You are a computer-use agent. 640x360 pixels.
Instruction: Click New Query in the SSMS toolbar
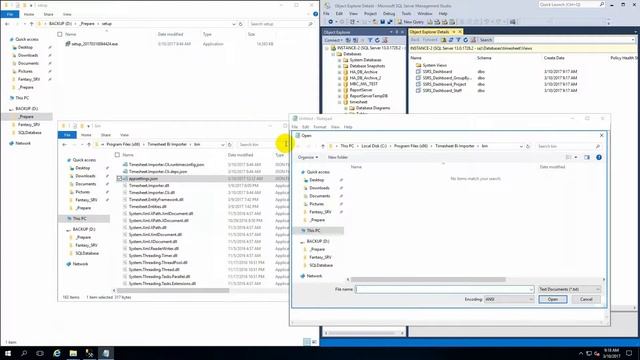(410, 22)
